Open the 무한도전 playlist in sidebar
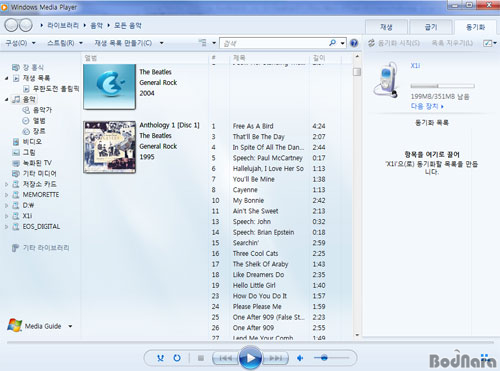Screen dimensions: 500x371 click(56, 89)
